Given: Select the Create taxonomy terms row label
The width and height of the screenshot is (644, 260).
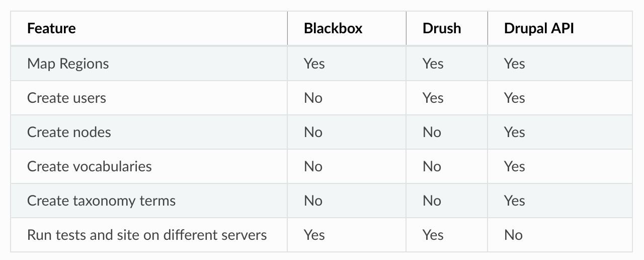Looking at the screenshot, I should 101,201.
